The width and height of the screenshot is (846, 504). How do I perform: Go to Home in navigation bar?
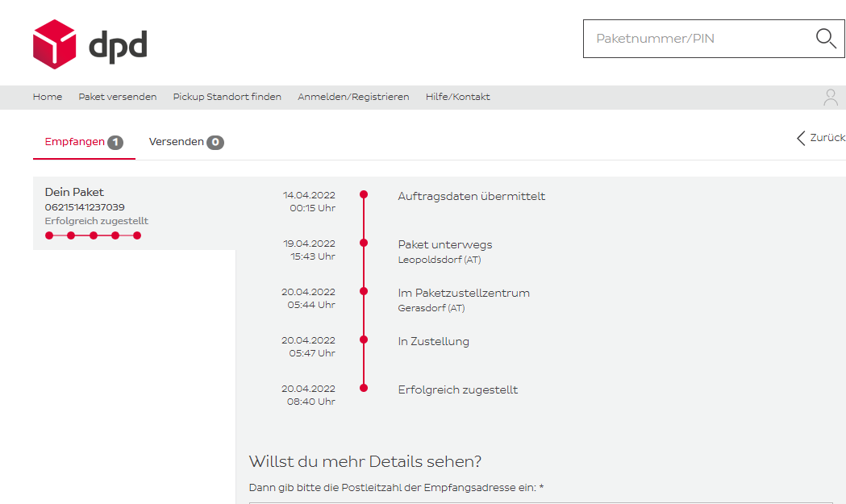(x=48, y=97)
